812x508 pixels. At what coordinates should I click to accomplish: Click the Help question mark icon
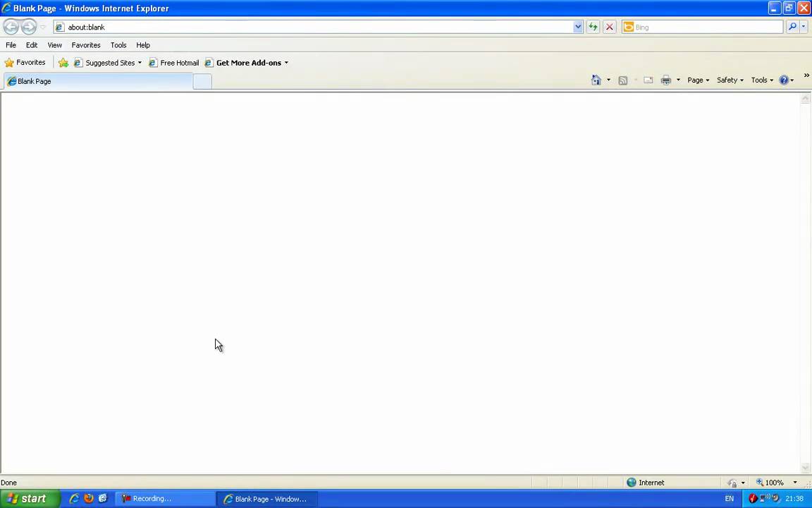point(784,80)
